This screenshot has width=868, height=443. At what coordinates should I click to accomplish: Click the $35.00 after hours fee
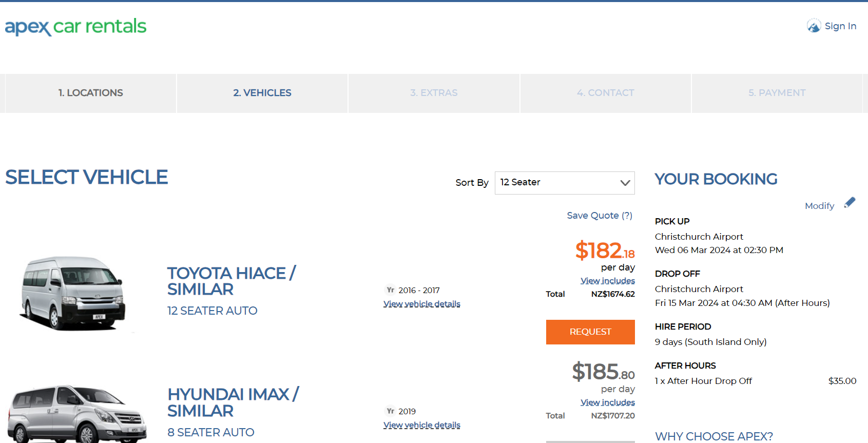(842, 381)
